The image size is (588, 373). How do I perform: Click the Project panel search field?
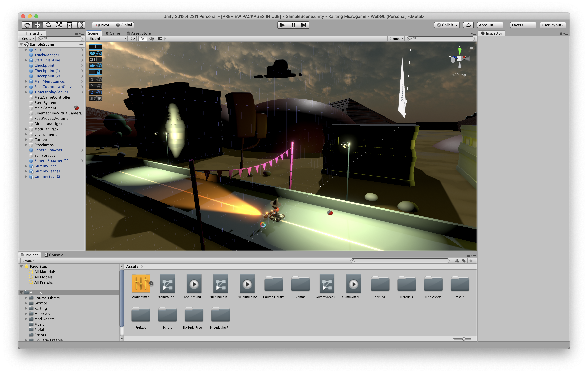coord(400,261)
